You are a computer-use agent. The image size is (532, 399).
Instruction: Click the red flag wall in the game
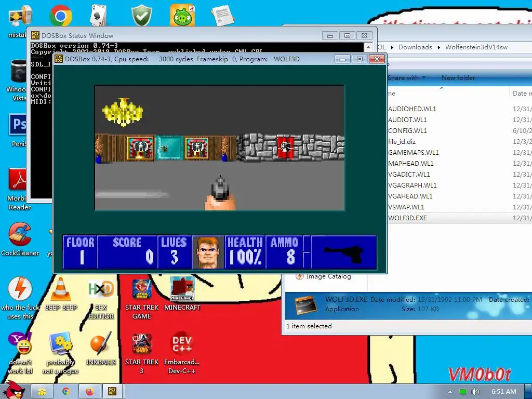[285, 147]
